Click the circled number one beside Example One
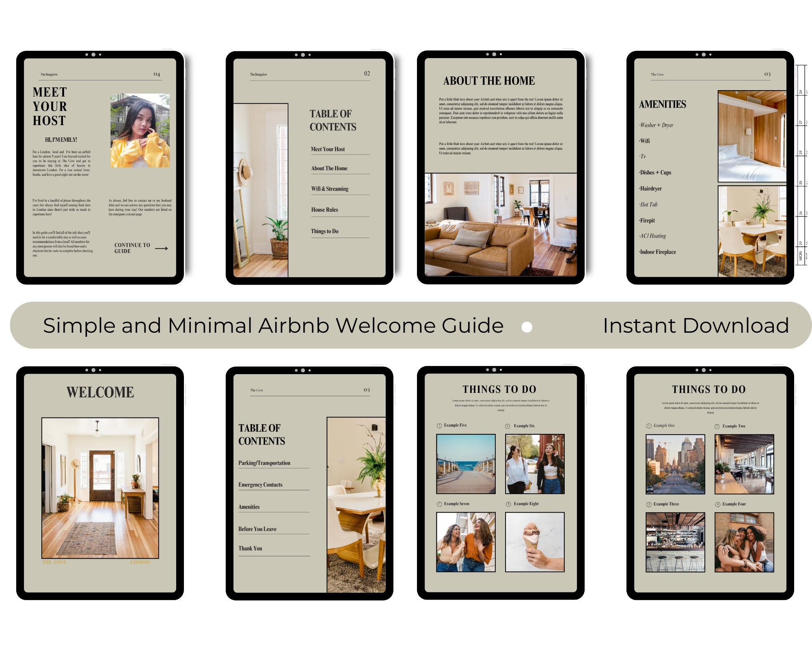812x650 pixels. (x=649, y=425)
